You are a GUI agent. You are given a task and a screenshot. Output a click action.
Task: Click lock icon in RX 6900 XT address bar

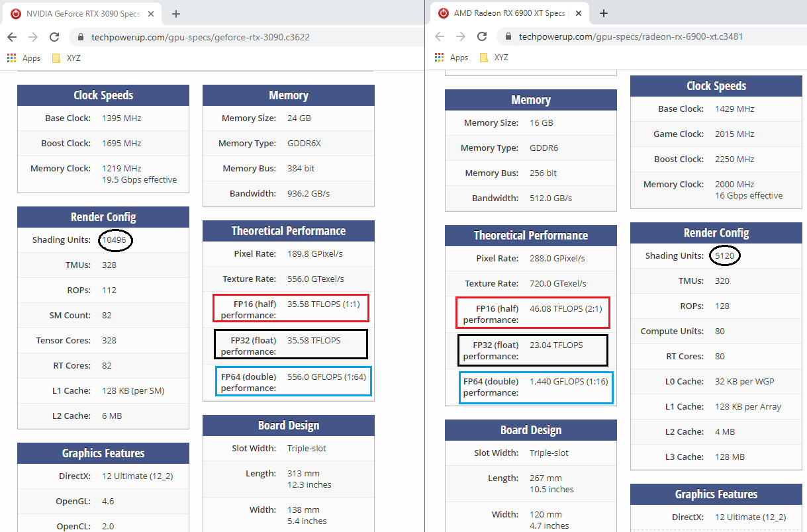[x=509, y=36]
